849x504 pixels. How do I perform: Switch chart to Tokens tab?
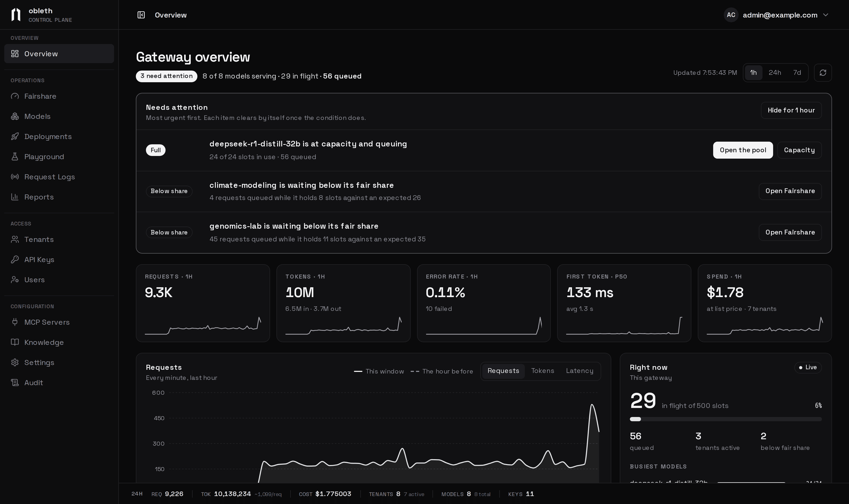click(542, 371)
